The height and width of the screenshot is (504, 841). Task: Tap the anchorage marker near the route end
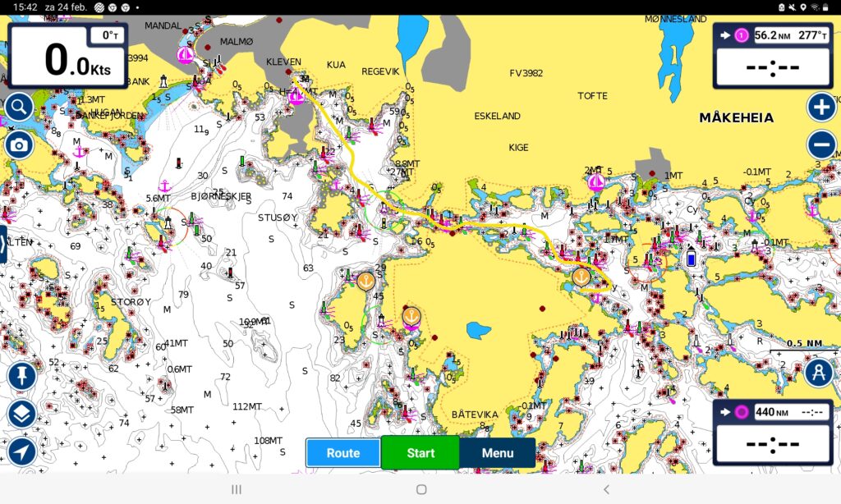[581, 277]
